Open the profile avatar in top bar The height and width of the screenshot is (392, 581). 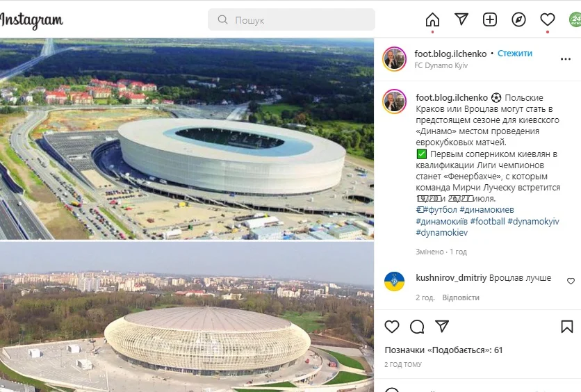[575, 19]
